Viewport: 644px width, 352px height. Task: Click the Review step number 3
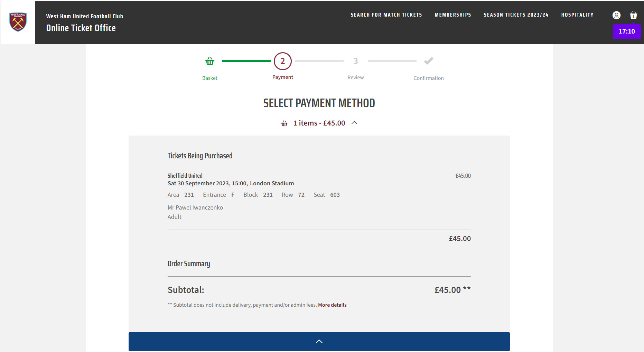[x=355, y=61]
